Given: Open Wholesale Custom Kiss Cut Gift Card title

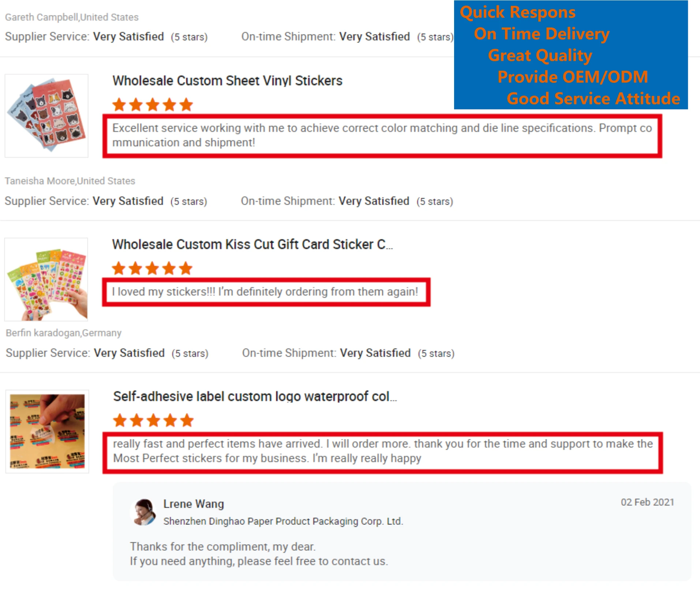Looking at the screenshot, I should pyautogui.click(x=252, y=244).
